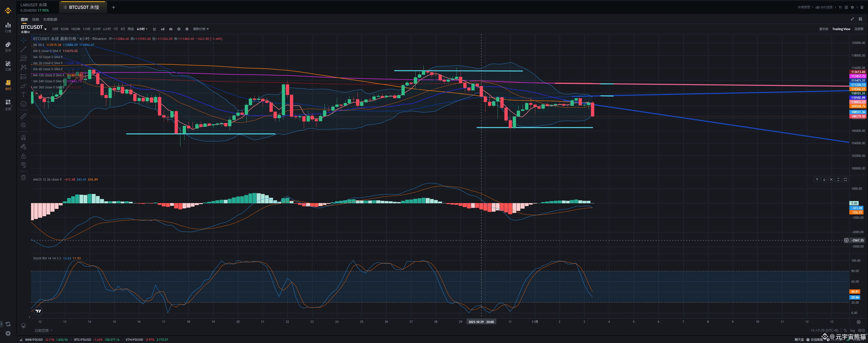Viewport: 868px width, 343px height.
Task: Open the sidebar settings gear
Action: pyautogui.click(x=8, y=333)
